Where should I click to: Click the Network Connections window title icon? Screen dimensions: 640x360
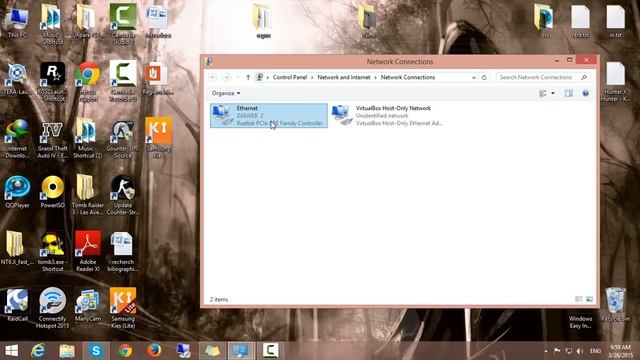pyautogui.click(x=209, y=62)
